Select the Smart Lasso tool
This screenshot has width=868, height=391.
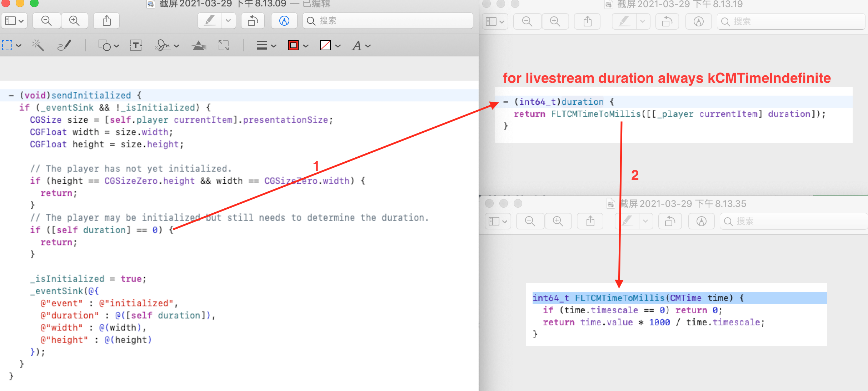click(x=38, y=46)
